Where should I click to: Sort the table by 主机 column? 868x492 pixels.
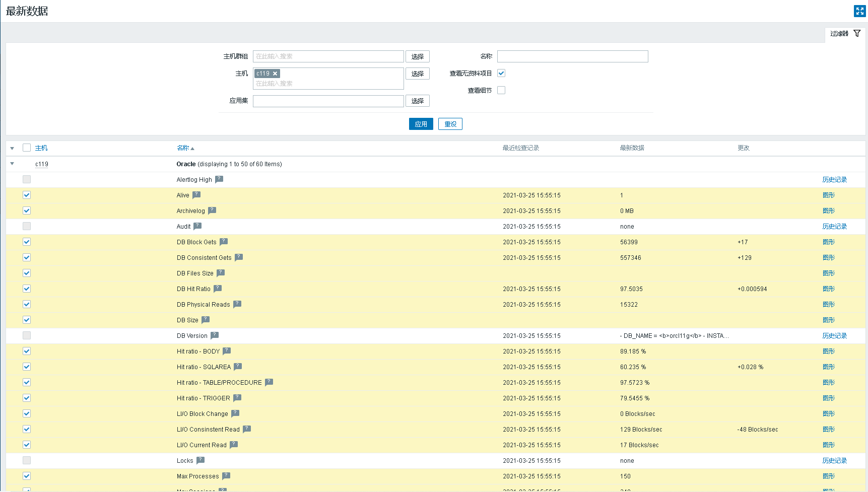[41, 148]
